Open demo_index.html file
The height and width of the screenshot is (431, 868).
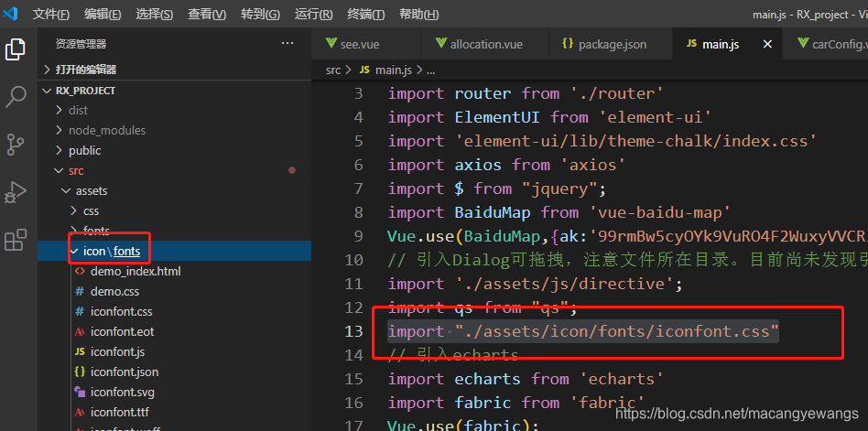(174, 271)
